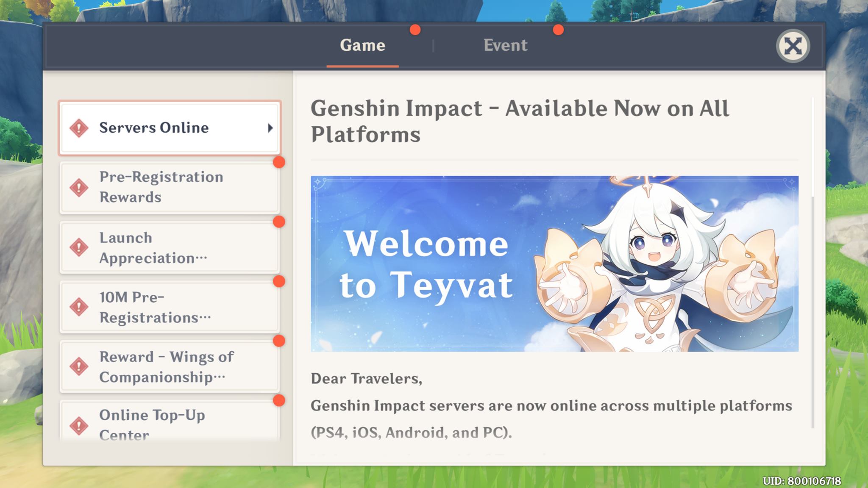Image resolution: width=868 pixels, height=488 pixels.
Task: Click the red dot on Wings of Companionship item
Action: tap(279, 341)
